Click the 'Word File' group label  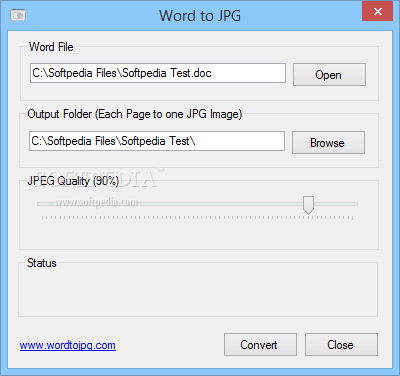click(x=51, y=47)
